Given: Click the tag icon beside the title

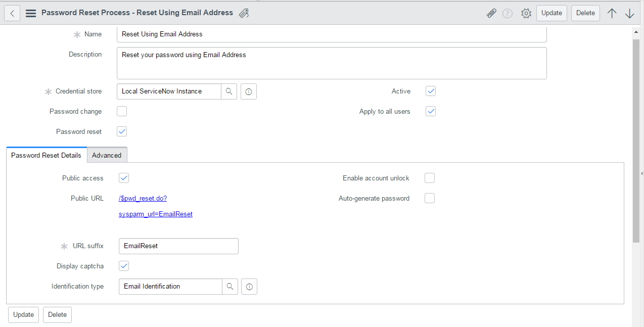Looking at the screenshot, I should tap(243, 13).
